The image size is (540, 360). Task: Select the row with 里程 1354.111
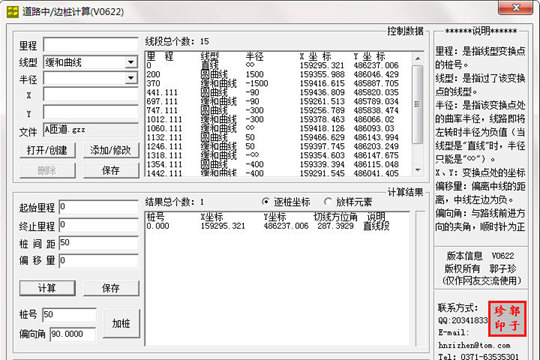click(277, 164)
